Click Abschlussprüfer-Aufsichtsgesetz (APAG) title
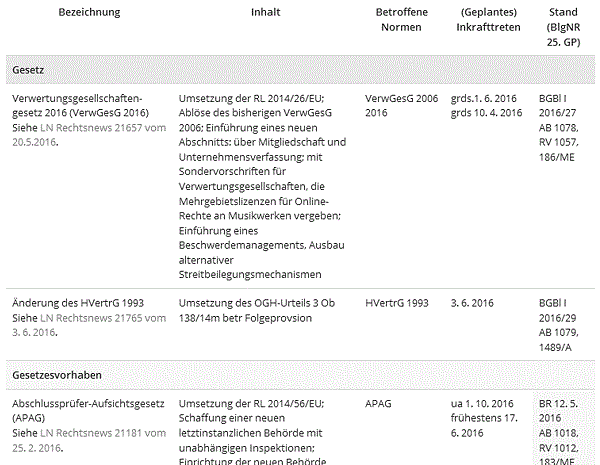600x465 pixels. coord(88,411)
